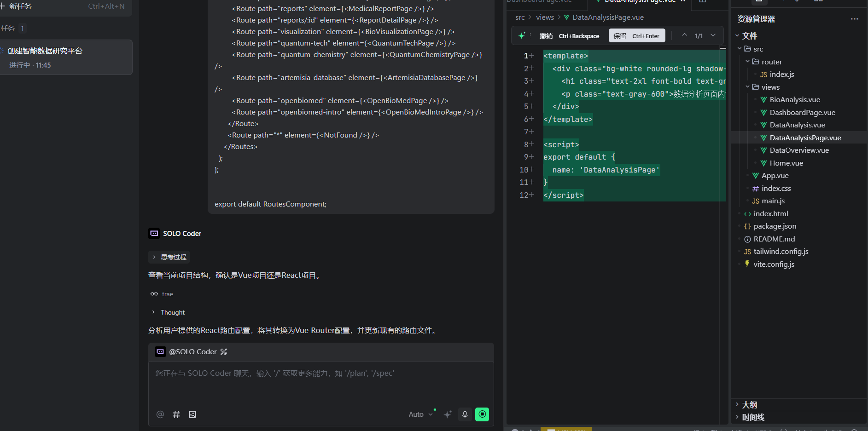Click the 资源管理器 panel title
The width and height of the screenshot is (868, 431).
coord(756,19)
